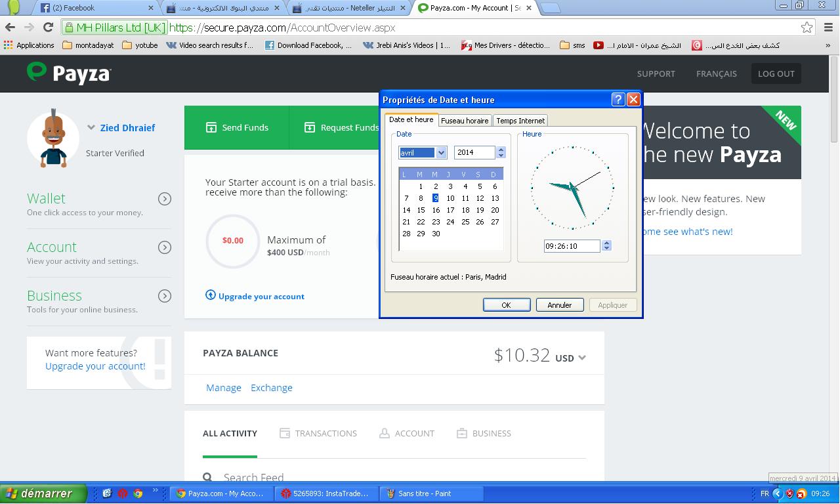Viewport: 840px width, 504px height.
Task: Click the Search Feed magnifier icon
Action: coord(208,478)
